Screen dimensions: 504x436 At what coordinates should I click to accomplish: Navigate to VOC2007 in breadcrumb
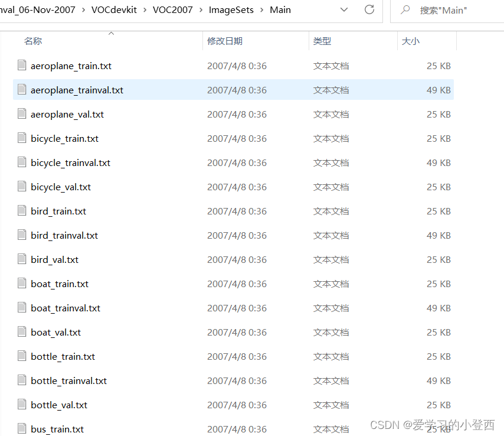[172, 10]
